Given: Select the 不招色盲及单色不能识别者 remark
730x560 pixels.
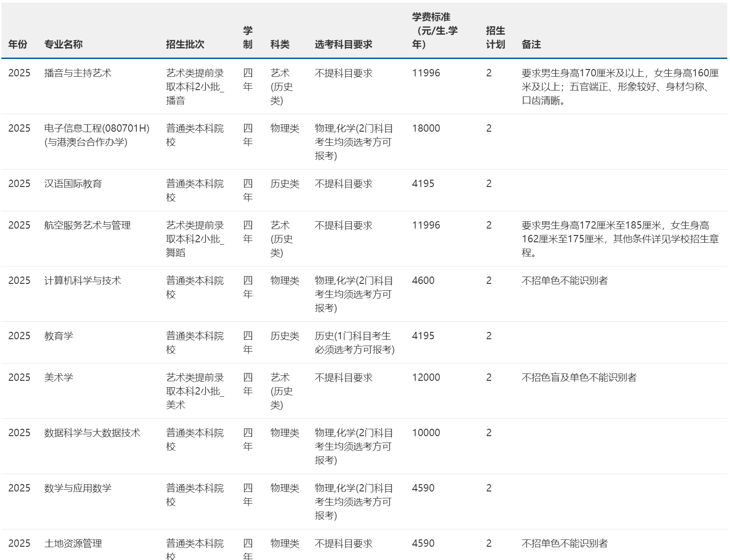Looking at the screenshot, I should coord(579,378).
